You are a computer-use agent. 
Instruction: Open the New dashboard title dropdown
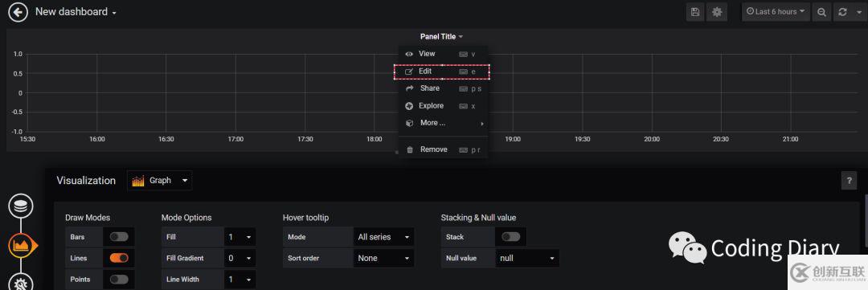tap(76, 11)
